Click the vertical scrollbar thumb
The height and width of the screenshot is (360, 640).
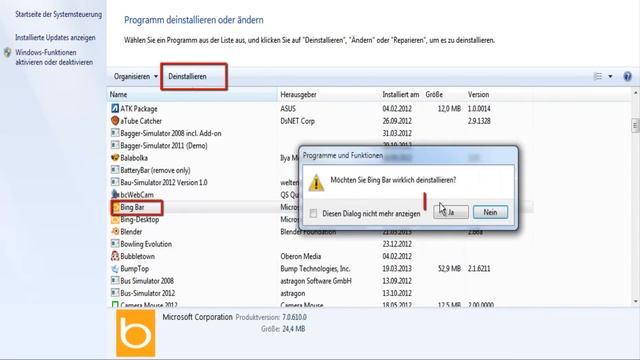tap(635, 125)
